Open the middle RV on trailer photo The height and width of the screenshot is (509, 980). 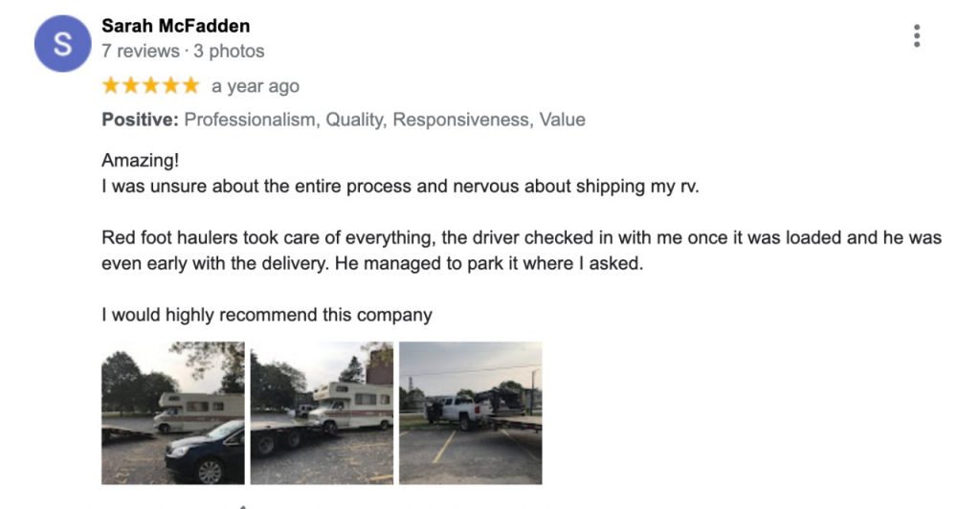(322, 412)
